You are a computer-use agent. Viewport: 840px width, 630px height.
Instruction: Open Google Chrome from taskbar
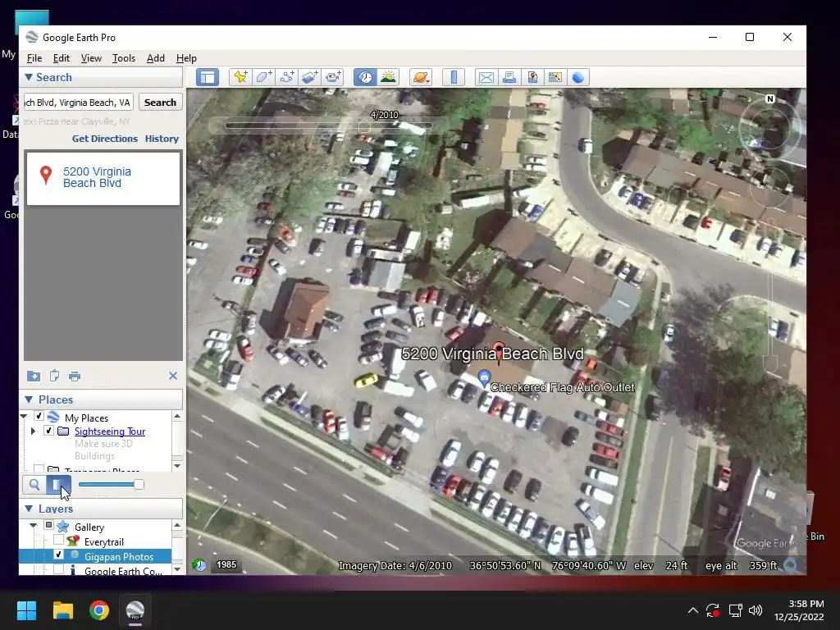[x=99, y=610]
